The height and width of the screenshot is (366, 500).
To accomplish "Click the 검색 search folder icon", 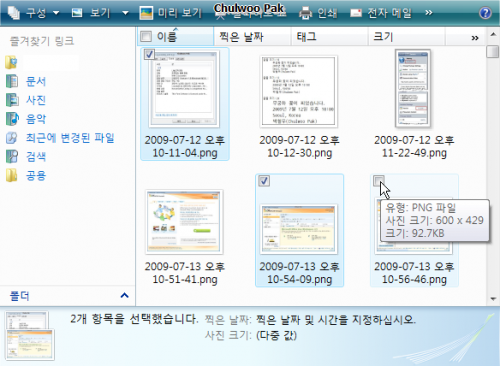I will [x=12, y=156].
